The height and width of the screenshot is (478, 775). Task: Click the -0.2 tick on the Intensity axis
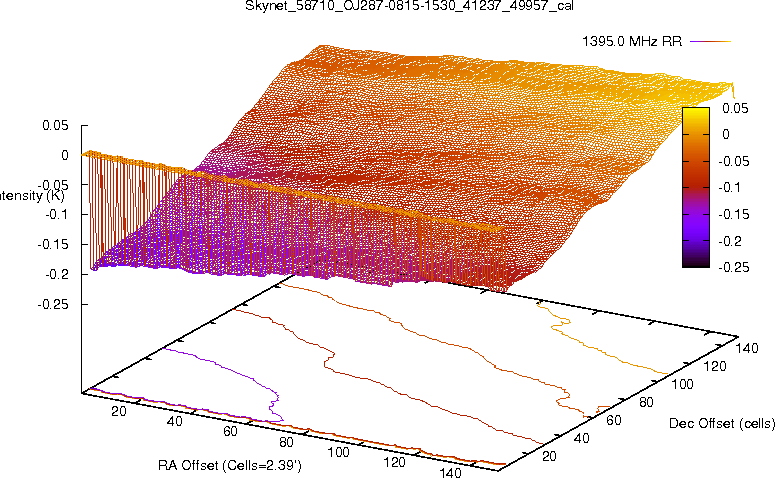tap(57, 274)
